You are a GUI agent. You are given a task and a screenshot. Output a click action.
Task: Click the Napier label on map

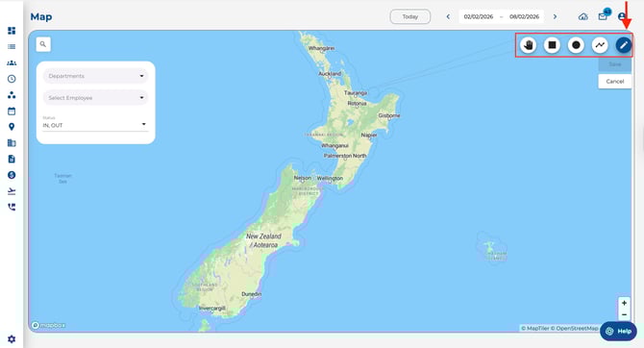(369, 135)
